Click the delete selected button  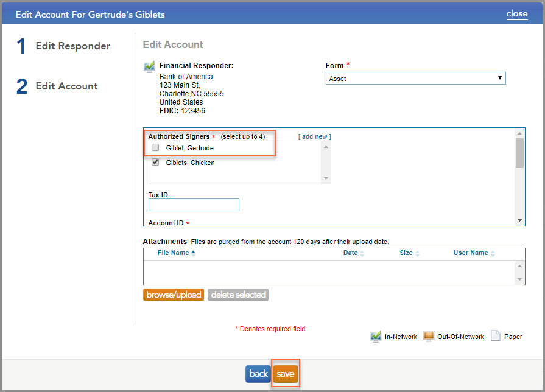[x=237, y=294]
